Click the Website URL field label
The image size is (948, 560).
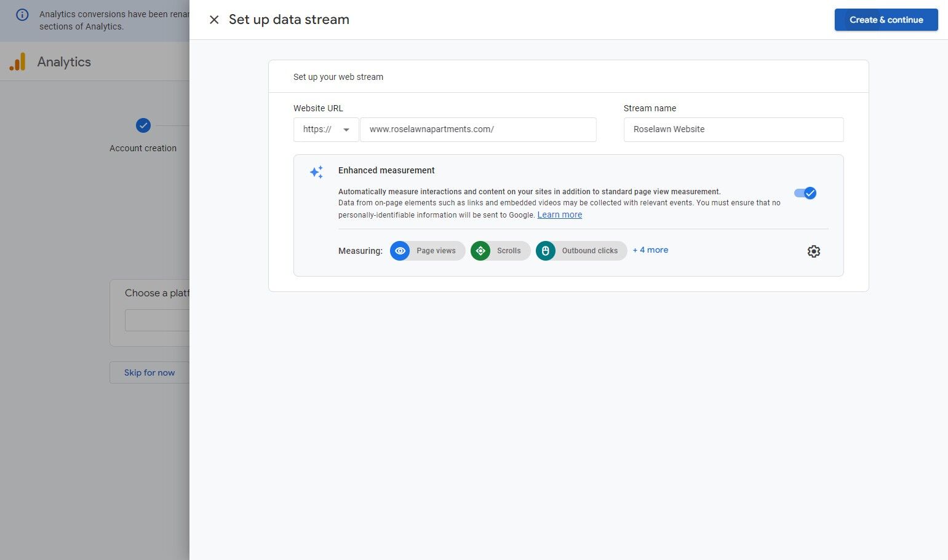tap(318, 108)
